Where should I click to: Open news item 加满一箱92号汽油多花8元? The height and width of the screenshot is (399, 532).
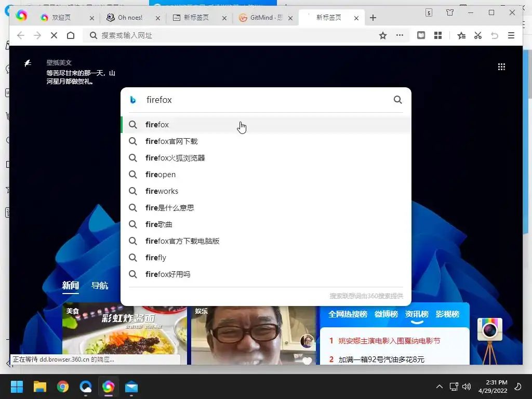[381, 360]
